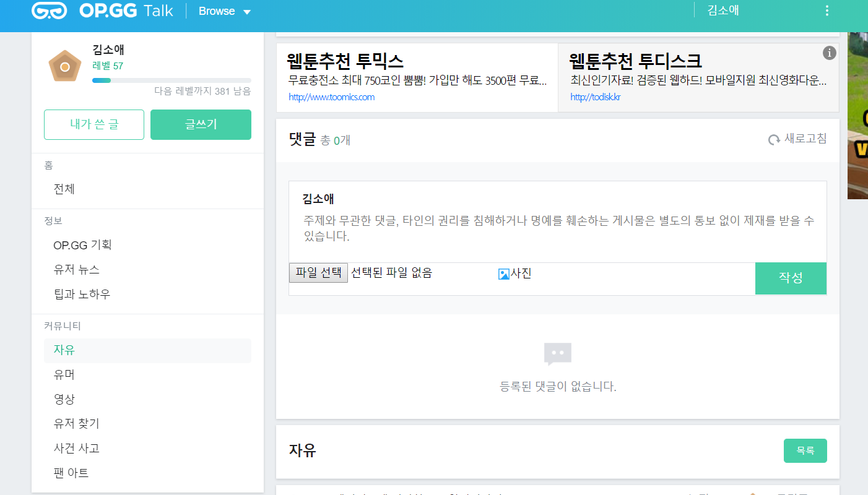The height and width of the screenshot is (495, 868).
Task: Open the three-dot more options menu
Action: tap(827, 11)
